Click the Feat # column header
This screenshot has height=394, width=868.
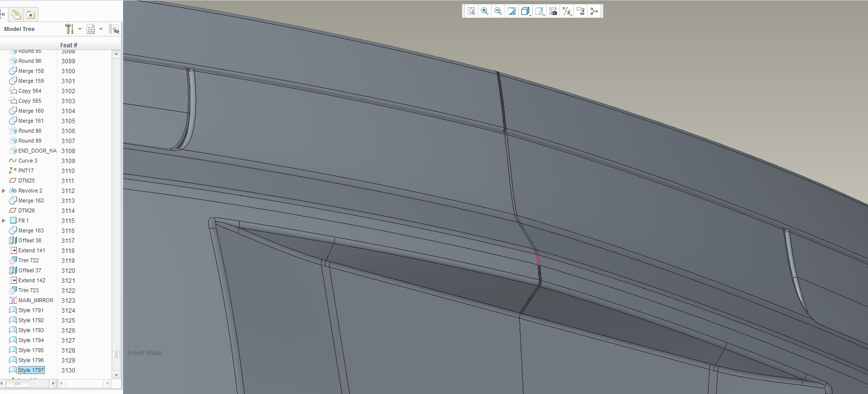pos(69,45)
